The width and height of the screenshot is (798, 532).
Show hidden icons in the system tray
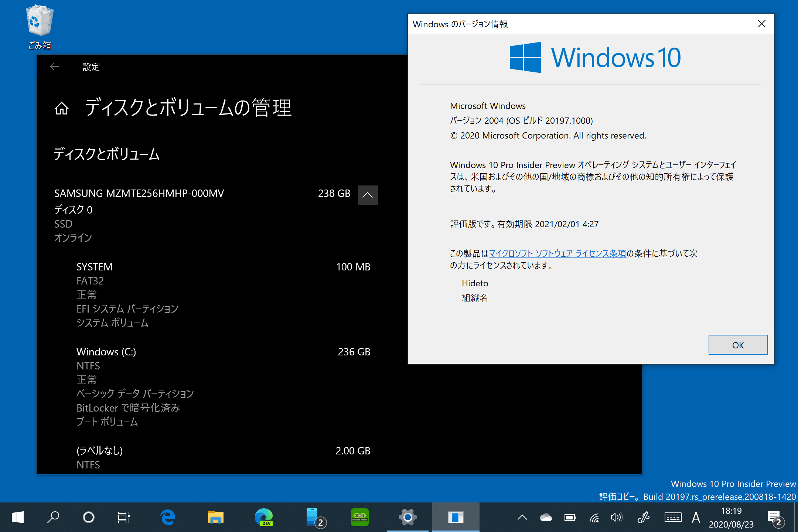click(522, 517)
